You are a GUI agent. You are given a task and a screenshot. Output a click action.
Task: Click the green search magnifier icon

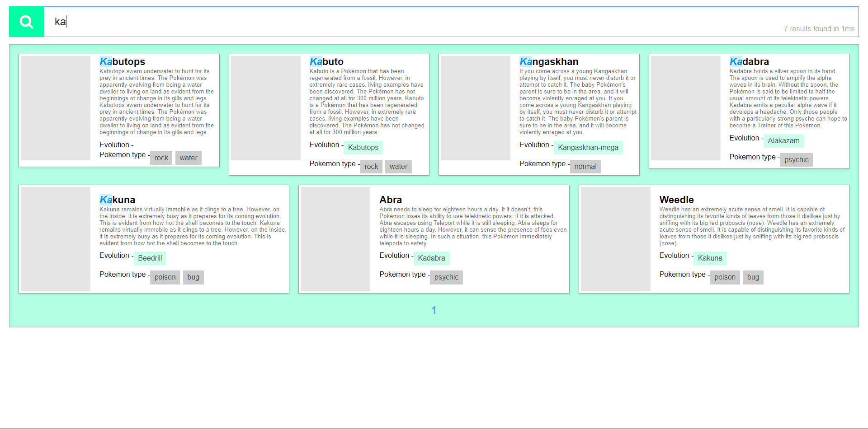click(x=27, y=22)
